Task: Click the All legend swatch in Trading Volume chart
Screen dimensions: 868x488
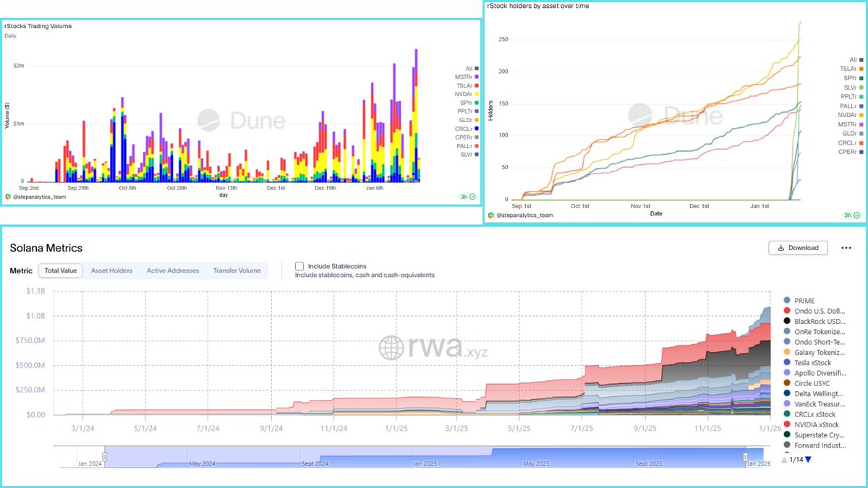Action: tap(477, 69)
